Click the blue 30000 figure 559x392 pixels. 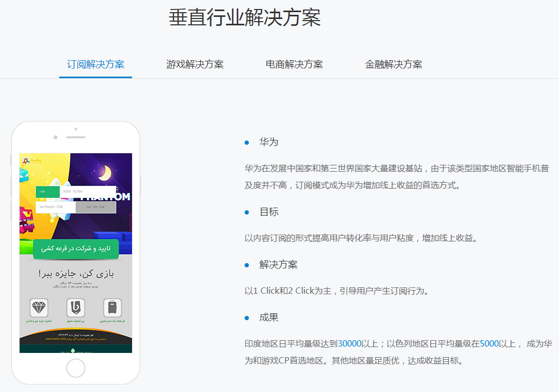tap(350, 343)
